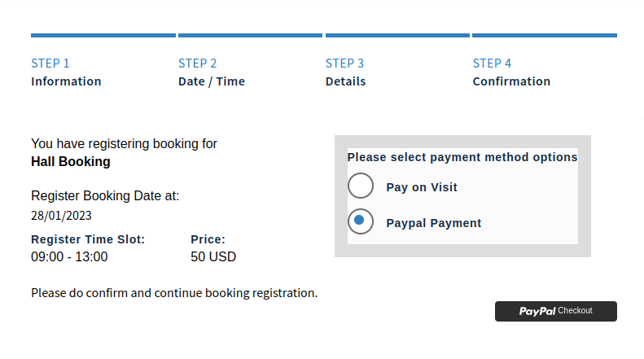
Task: Click the booking date 28/01/2023
Action: 61,216
